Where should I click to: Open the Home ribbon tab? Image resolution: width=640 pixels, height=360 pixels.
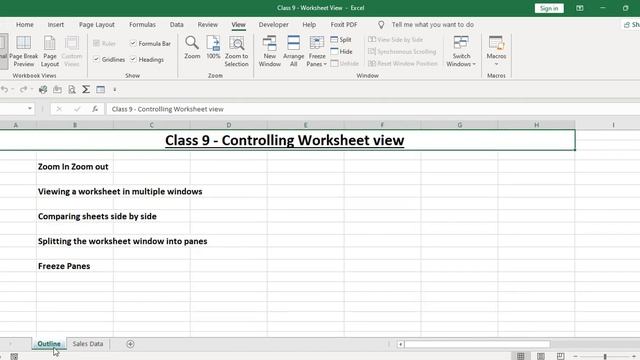[x=24, y=24]
